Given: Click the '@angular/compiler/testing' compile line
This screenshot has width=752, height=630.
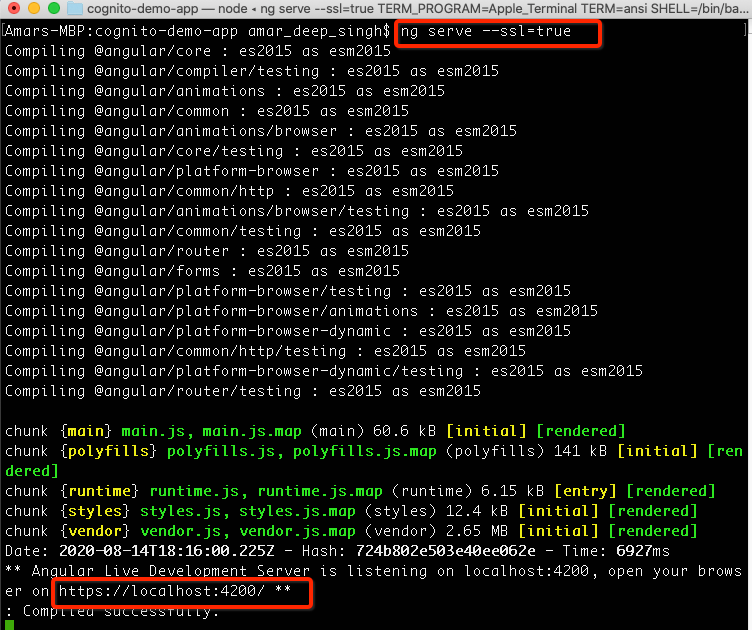Looking at the screenshot, I should [252, 71].
